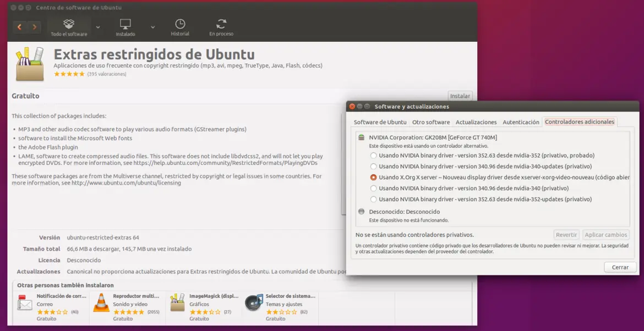Open the ubuntu.com licensing link
644x331 pixels.
126,183
